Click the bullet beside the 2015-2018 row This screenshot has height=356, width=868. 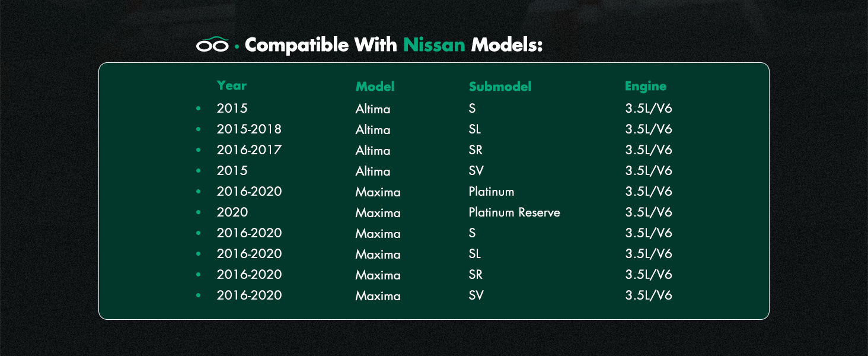(198, 129)
